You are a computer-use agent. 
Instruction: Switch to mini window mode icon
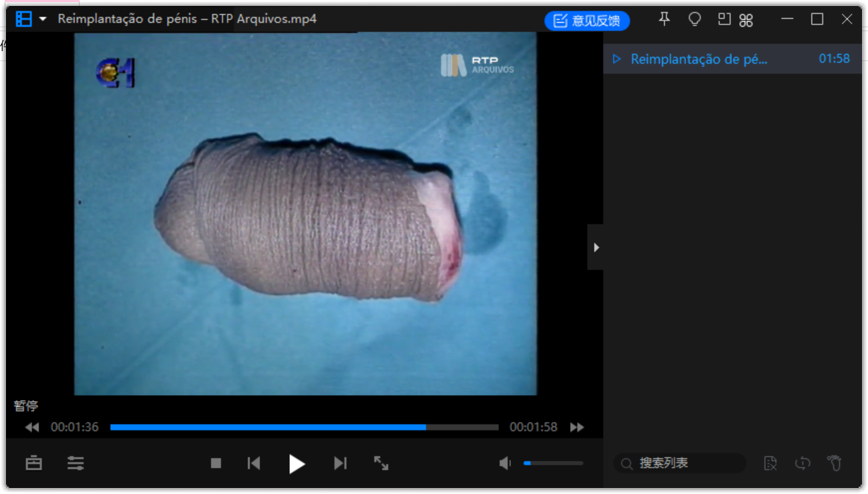click(x=724, y=19)
